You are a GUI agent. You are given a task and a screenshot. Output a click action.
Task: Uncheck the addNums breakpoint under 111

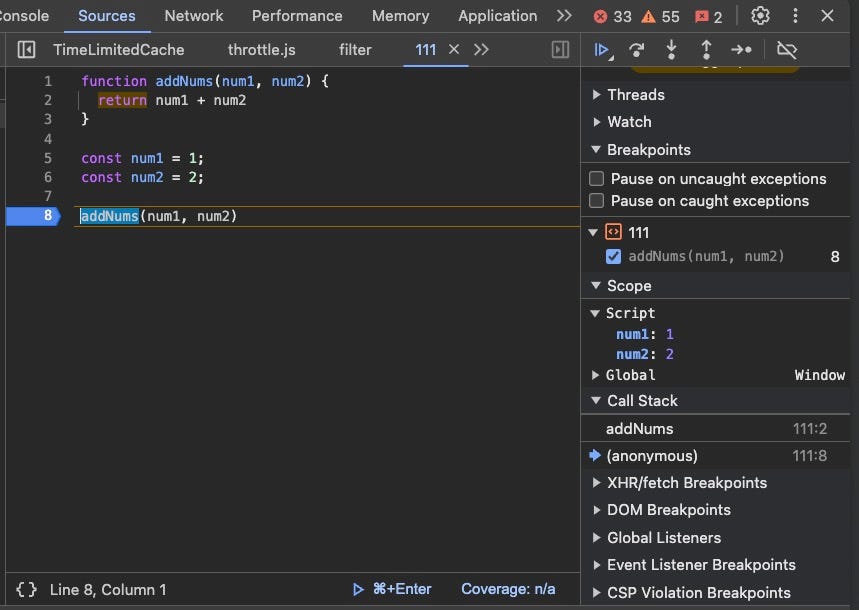[613, 256]
